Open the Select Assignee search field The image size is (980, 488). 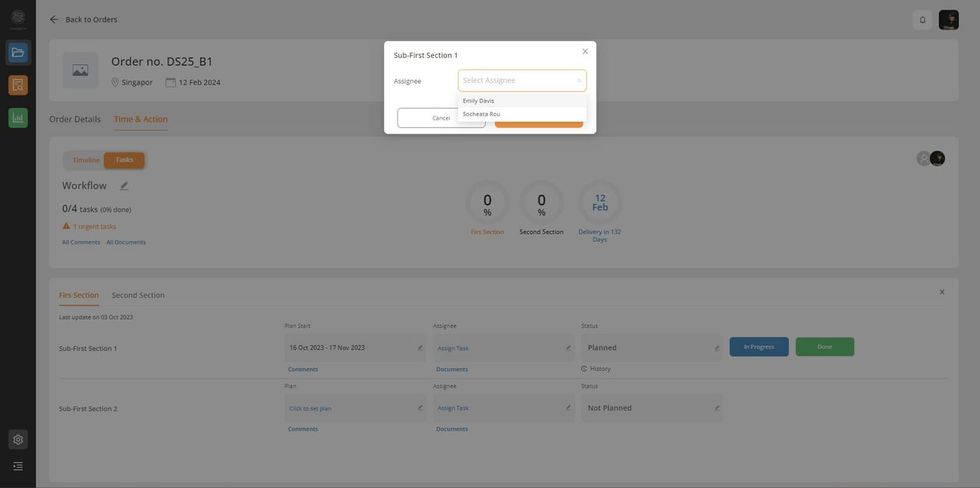522,80
